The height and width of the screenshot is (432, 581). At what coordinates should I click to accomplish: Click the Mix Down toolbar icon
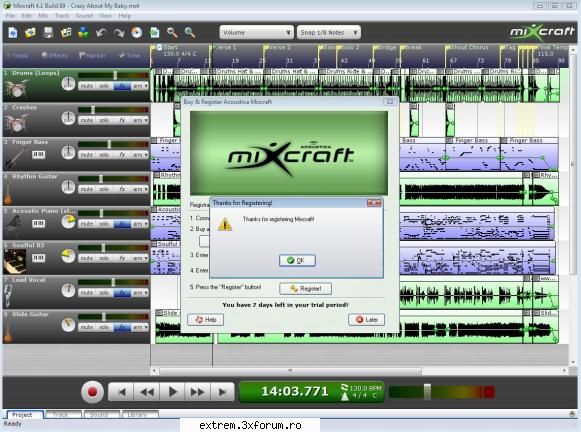click(84, 33)
